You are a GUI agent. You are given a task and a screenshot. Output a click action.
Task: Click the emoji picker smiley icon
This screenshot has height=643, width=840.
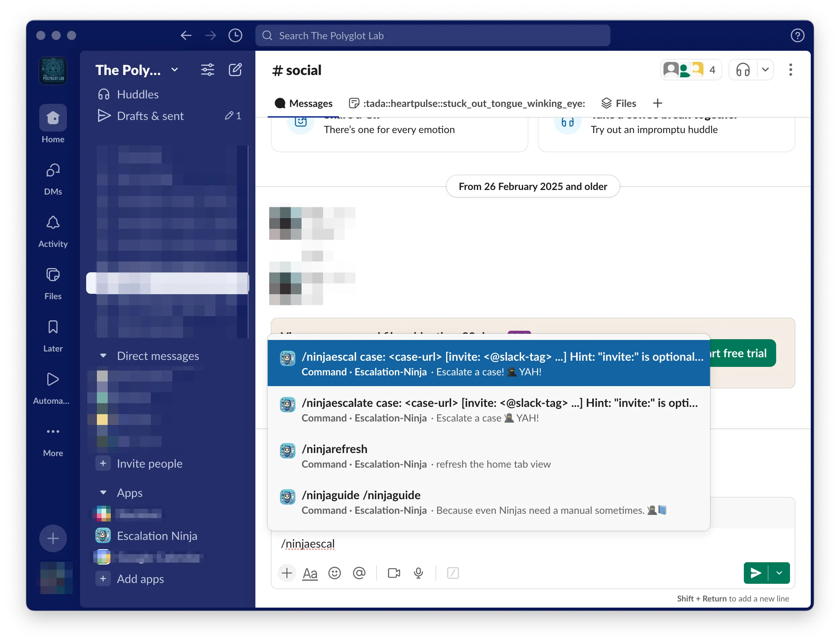click(334, 573)
